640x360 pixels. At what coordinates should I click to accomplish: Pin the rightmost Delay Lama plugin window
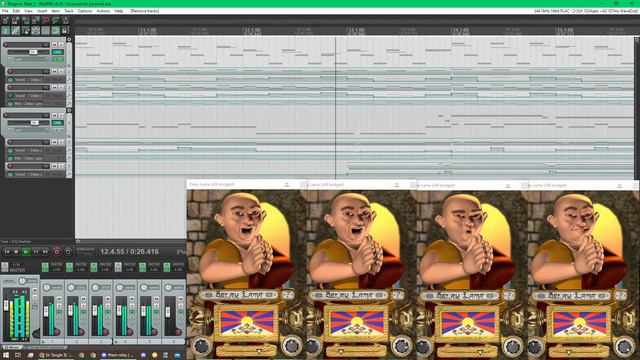click(x=619, y=185)
